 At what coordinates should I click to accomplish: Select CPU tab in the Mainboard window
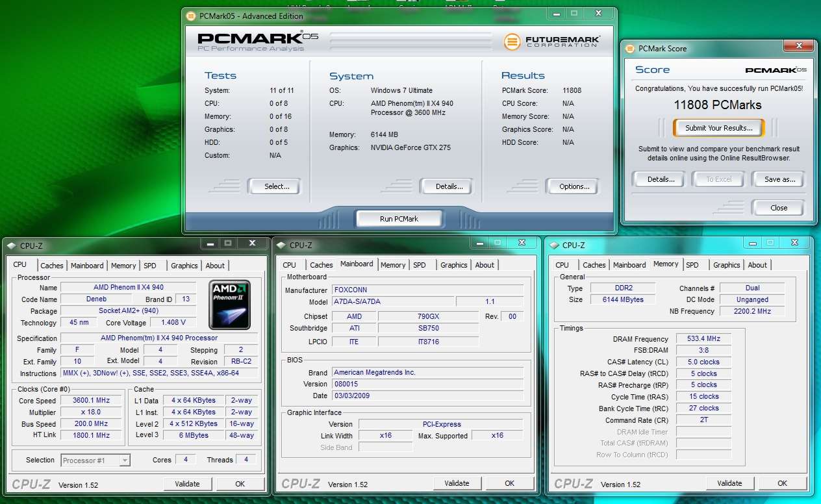point(290,265)
